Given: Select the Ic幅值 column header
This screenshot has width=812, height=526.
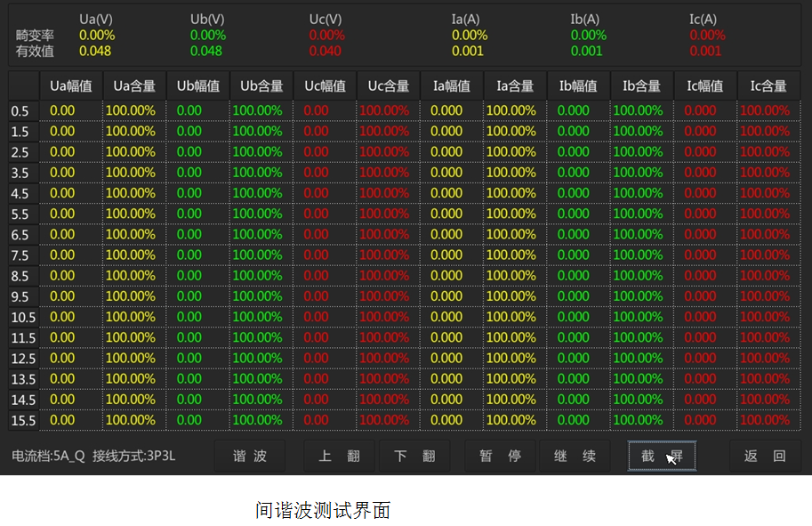Looking at the screenshot, I should (x=704, y=86).
